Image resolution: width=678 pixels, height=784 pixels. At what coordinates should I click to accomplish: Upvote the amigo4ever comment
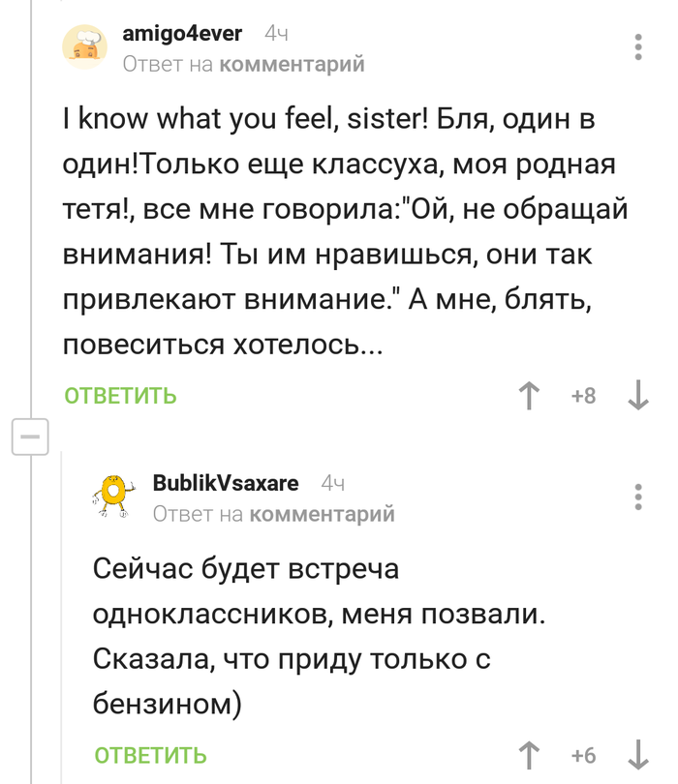click(529, 396)
